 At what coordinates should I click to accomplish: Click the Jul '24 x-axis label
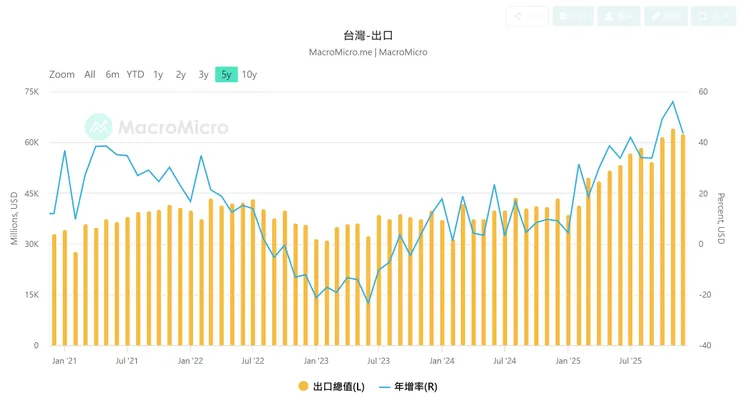(505, 361)
